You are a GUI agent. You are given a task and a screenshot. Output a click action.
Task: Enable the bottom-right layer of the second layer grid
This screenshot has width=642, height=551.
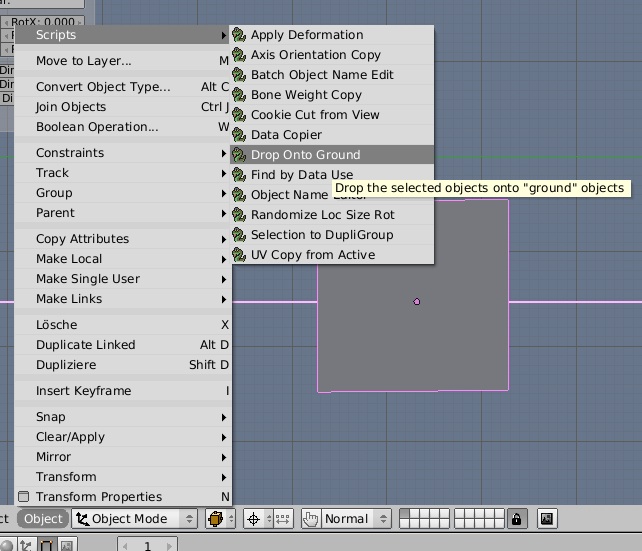pyautogui.click(x=500, y=524)
